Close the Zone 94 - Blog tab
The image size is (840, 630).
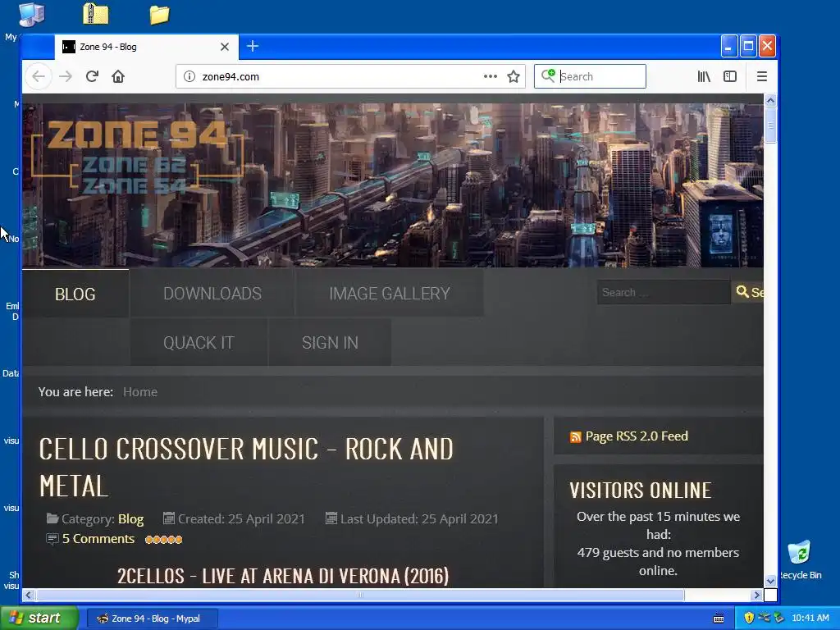pyautogui.click(x=225, y=47)
